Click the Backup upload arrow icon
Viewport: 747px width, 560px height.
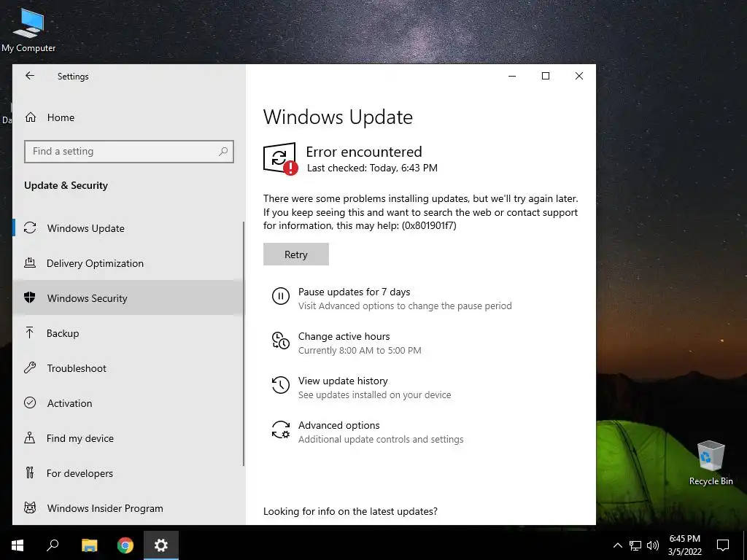pos(29,332)
